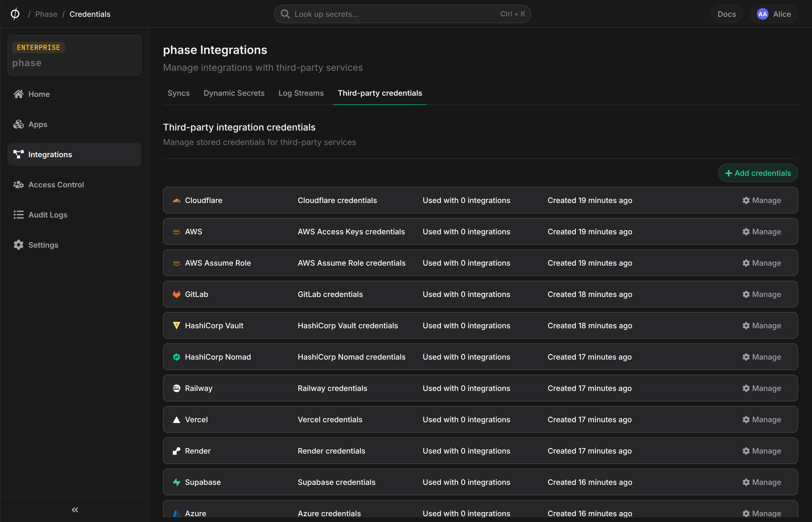This screenshot has height=522, width=812.
Task: Click the Vercel triangle logo icon
Action: coord(177,420)
